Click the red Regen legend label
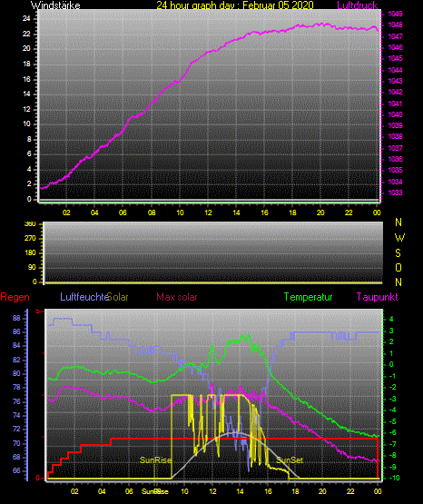 point(15,297)
